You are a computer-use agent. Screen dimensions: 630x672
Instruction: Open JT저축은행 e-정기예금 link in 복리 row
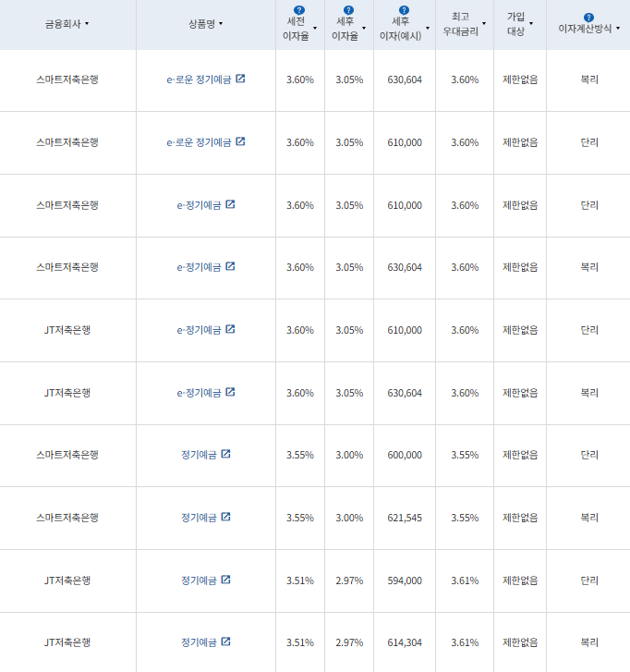199,393
